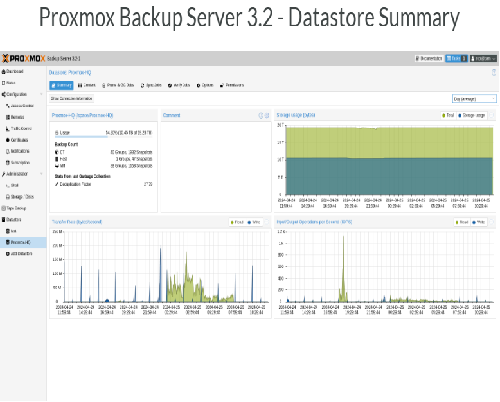Toggle Write series in IOPS legend
500x402 pixels.
pyautogui.click(x=479, y=222)
